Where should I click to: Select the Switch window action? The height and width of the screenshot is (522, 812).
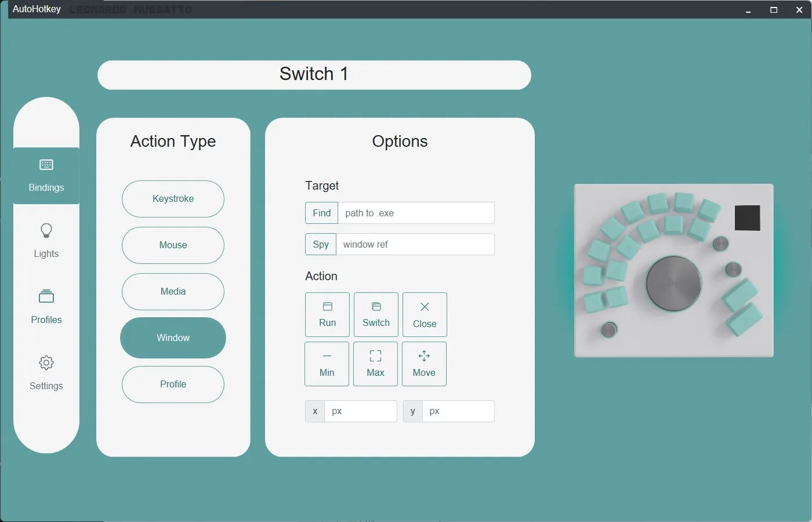[x=375, y=314]
